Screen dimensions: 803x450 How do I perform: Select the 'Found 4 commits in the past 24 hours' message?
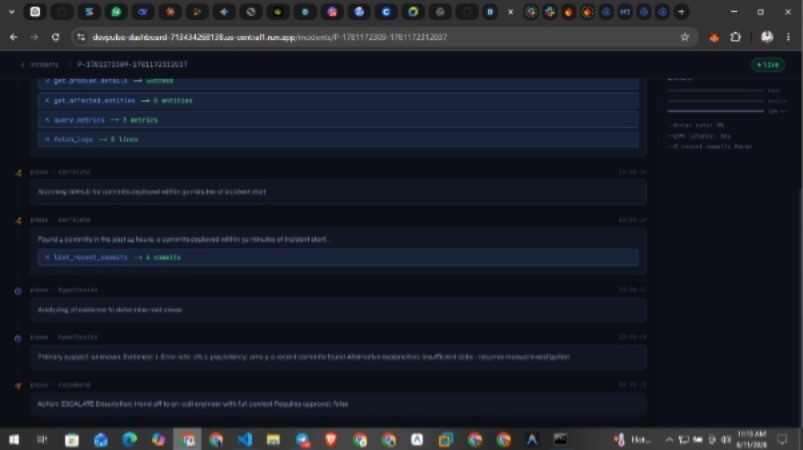coord(184,239)
